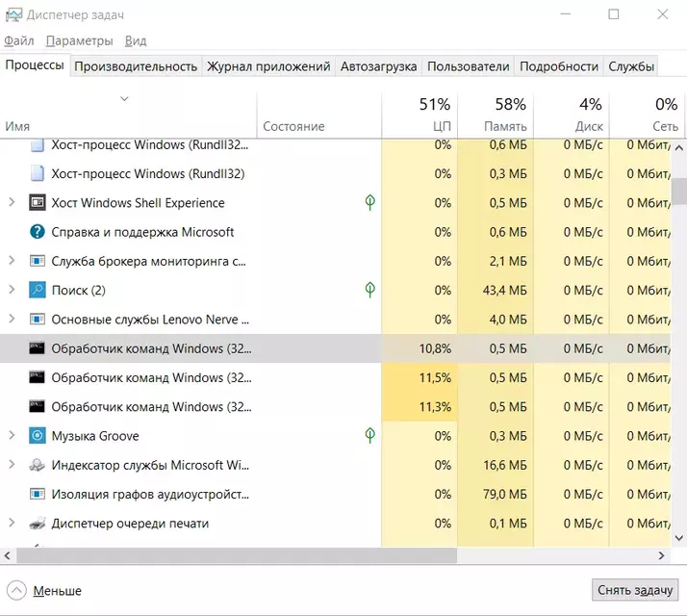Image resolution: width=687 pixels, height=616 pixels.
Task: Click the Хост-процесс Windows (Rundll32) row name
Action: pos(147,173)
